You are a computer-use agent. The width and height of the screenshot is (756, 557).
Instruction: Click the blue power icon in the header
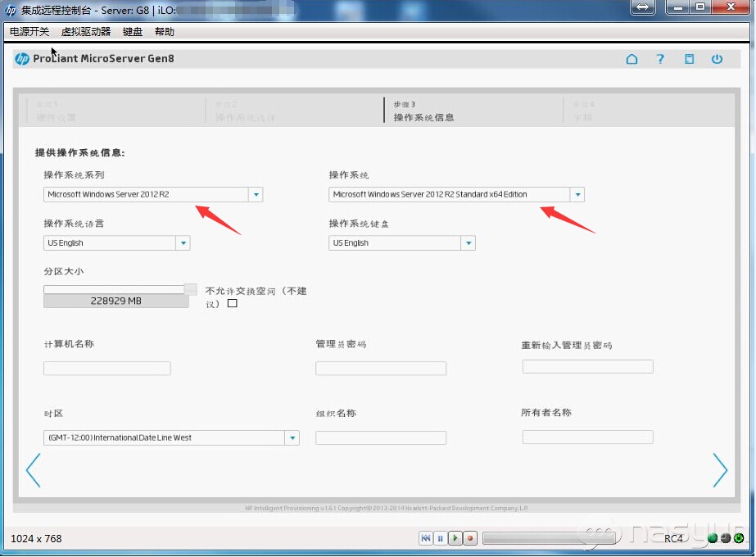point(717,59)
